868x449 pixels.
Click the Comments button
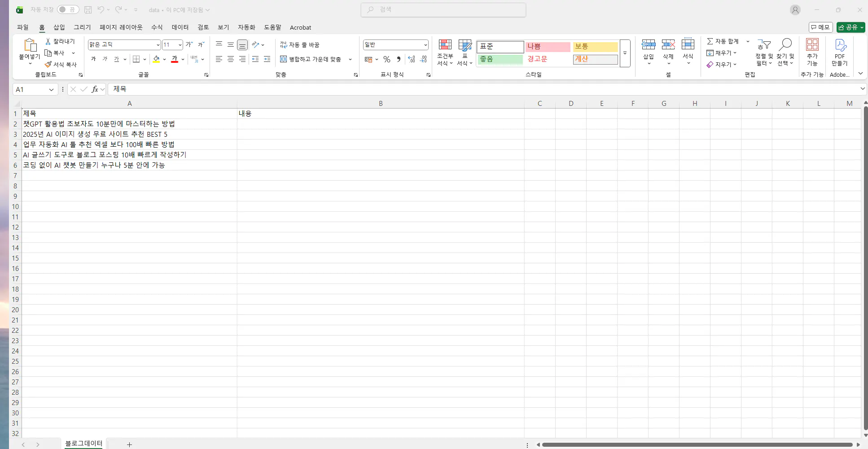pyautogui.click(x=820, y=27)
